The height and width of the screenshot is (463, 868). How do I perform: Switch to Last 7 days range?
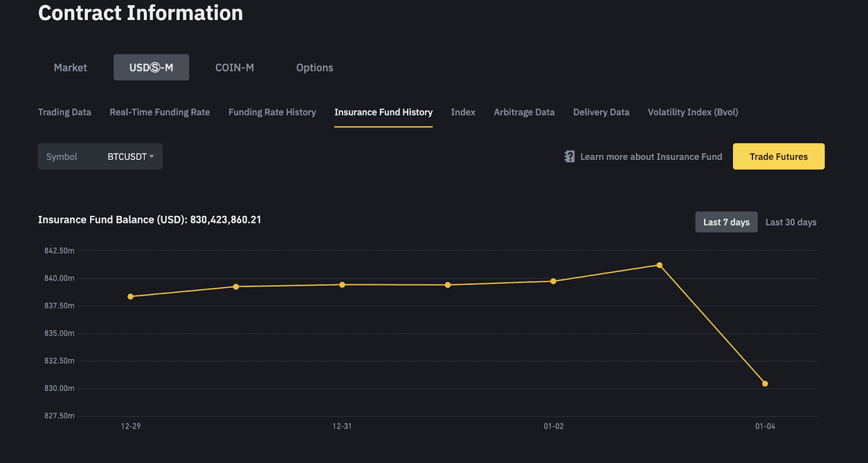(726, 222)
